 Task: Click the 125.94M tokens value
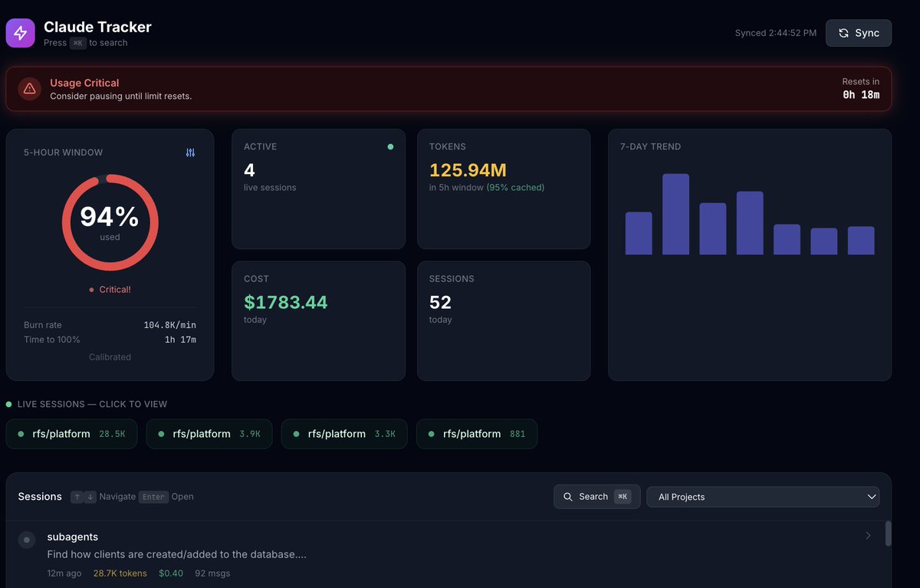[468, 170]
